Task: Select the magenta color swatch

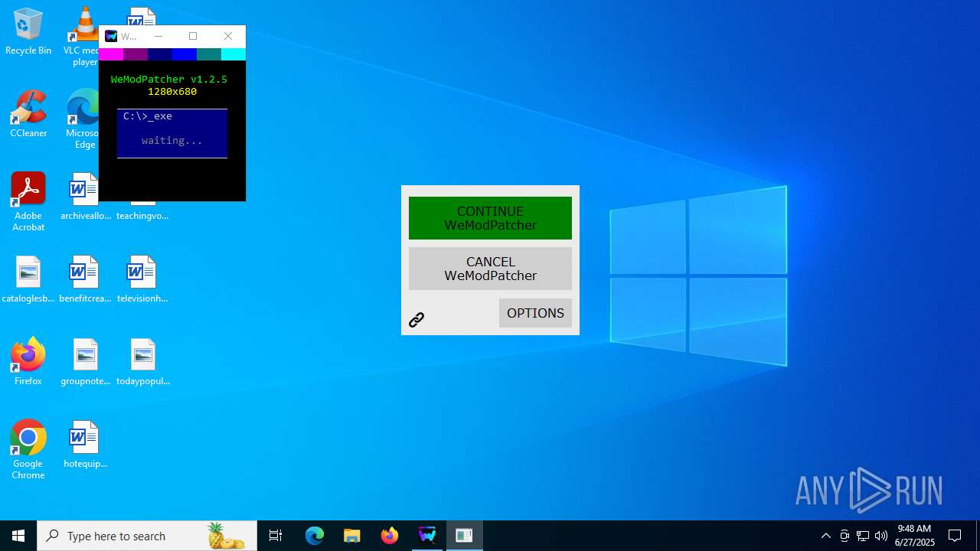Action: pos(111,54)
